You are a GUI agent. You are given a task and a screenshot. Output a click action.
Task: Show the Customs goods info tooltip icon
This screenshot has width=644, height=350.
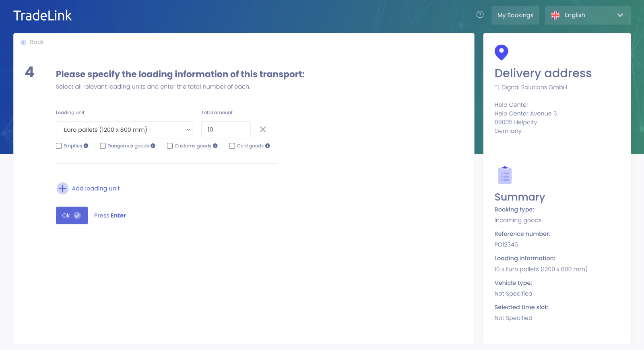(215, 146)
